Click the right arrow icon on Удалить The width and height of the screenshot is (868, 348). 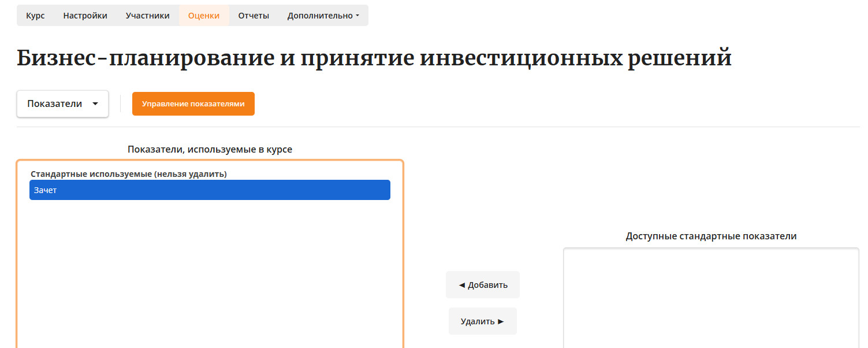pos(501,321)
